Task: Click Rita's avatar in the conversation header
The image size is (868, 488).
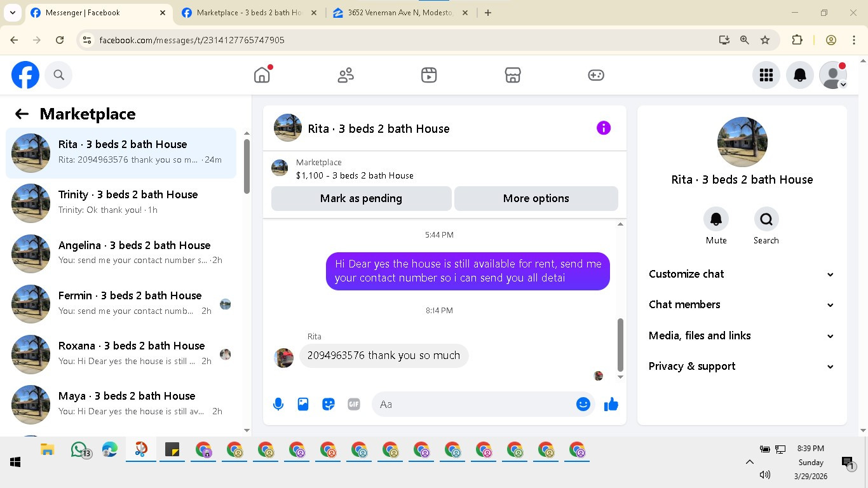Action: pos(288,128)
